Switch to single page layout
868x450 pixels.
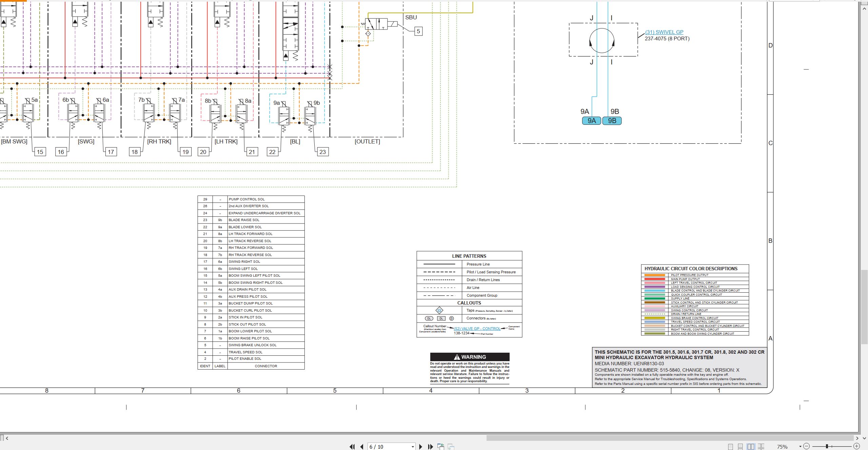click(730, 447)
